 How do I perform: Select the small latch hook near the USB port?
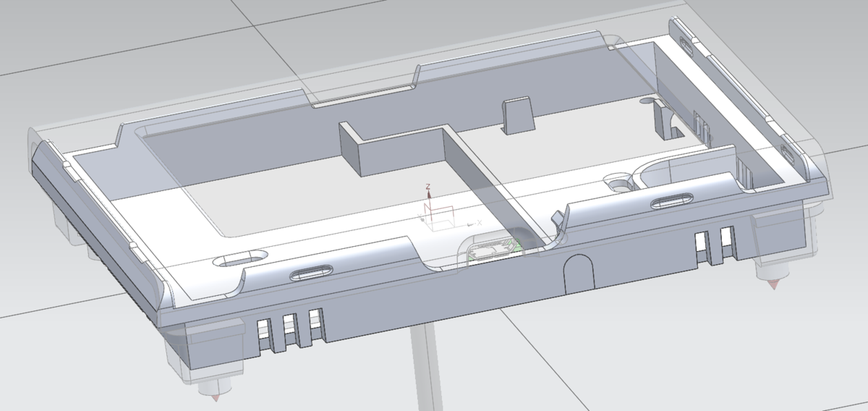click(558, 218)
